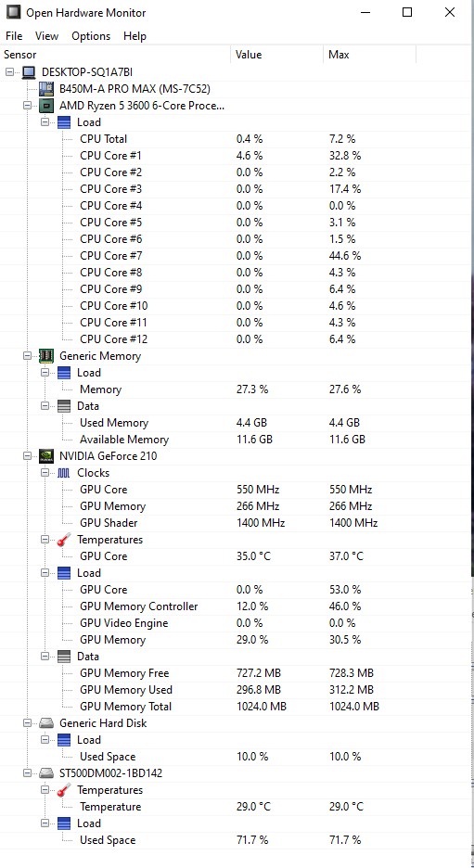Screen dimensions: 474x868
Task: Click the Generic Hard Disk drive icon
Action: [x=46, y=723]
